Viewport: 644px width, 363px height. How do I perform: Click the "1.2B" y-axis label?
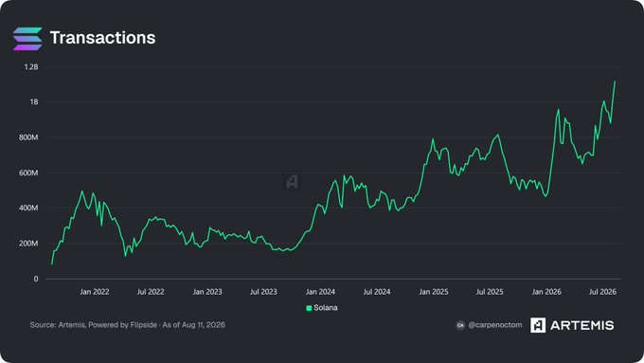31,67
